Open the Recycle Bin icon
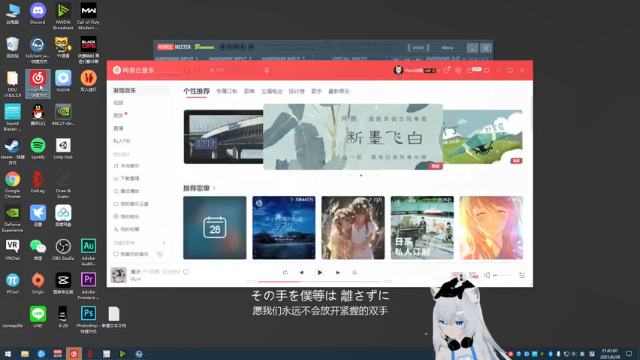 pos(12,47)
